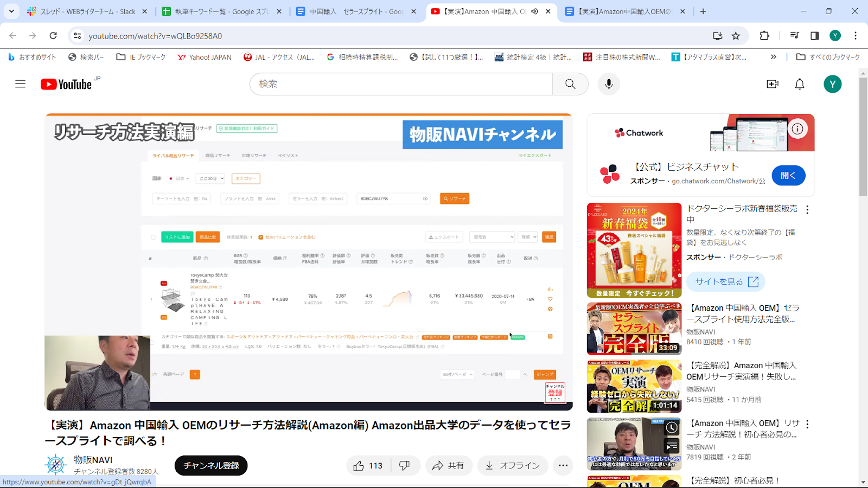Add 初心者必見 video to queue

click(x=672, y=446)
